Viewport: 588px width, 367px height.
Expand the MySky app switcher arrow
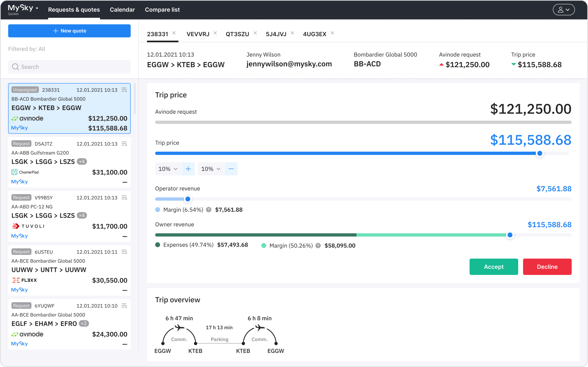[x=37, y=8]
